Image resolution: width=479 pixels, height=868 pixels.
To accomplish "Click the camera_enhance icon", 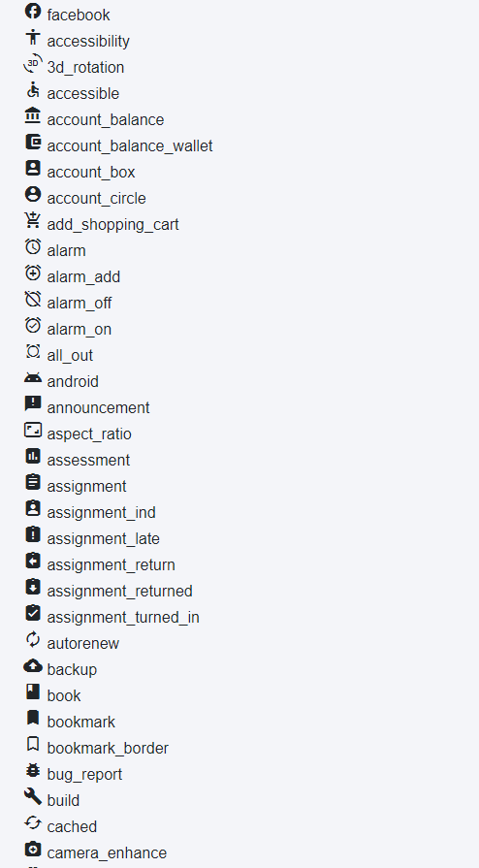I will tap(33, 849).
